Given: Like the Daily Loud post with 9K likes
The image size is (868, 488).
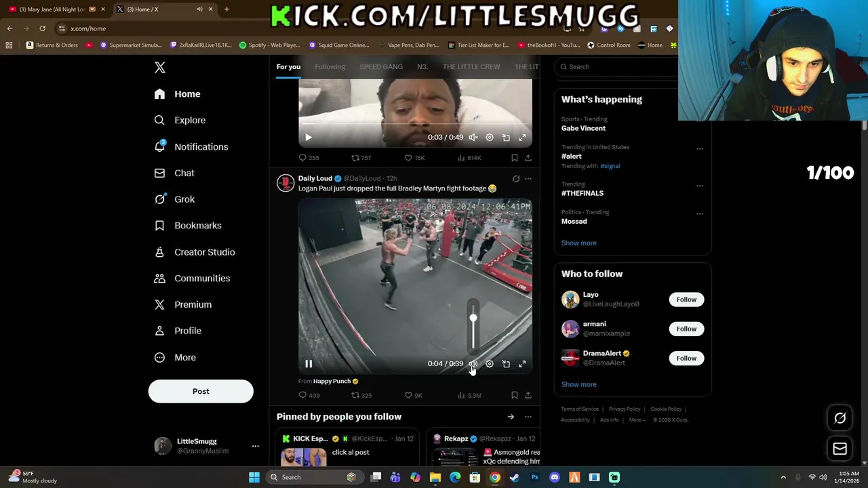Looking at the screenshot, I should [414, 395].
